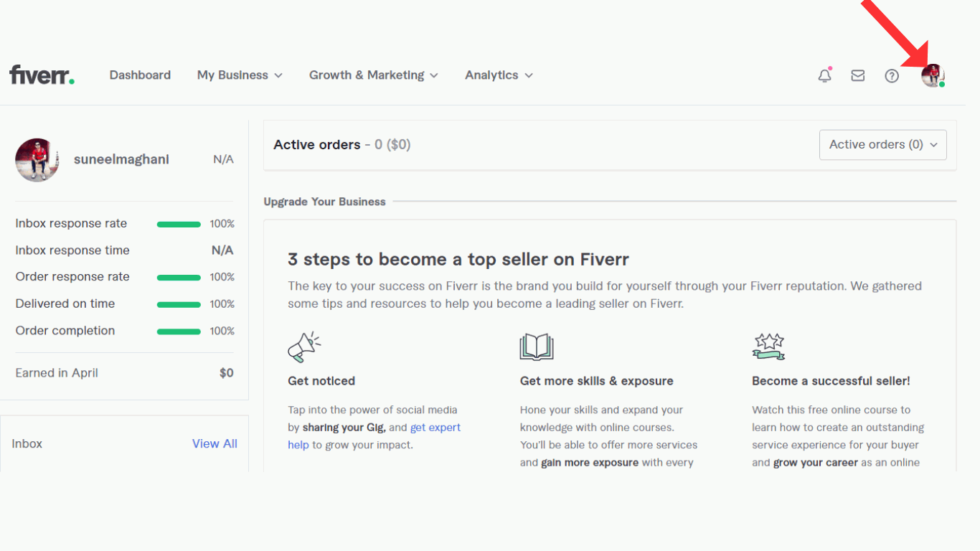
Task: Open the Active orders (0) dropdown
Action: click(883, 145)
